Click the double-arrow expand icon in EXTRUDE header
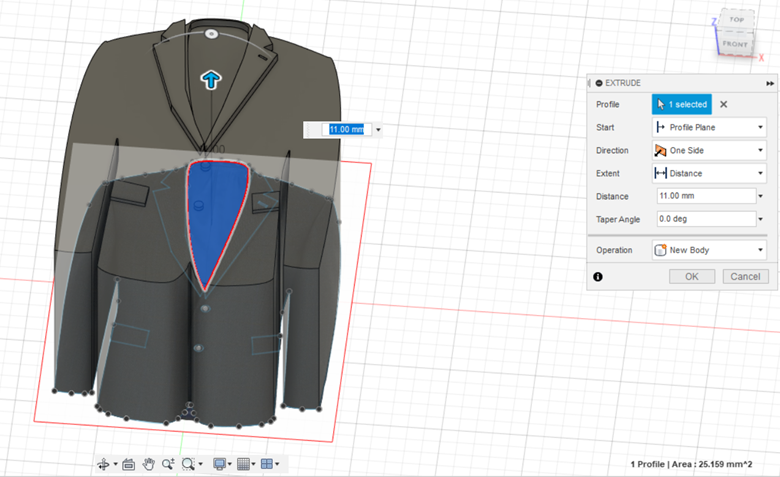Image resolution: width=780 pixels, height=477 pixels. point(770,84)
